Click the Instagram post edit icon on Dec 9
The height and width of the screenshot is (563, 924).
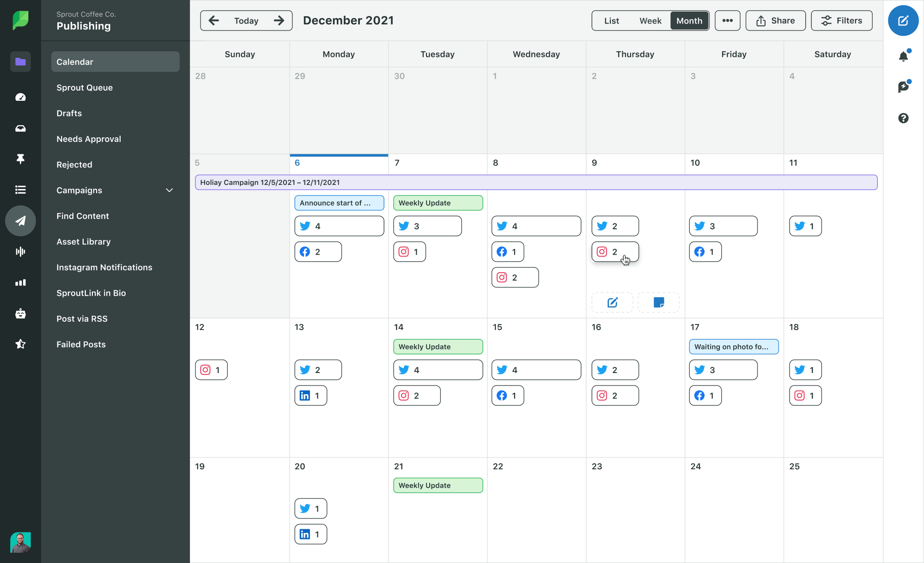point(613,303)
